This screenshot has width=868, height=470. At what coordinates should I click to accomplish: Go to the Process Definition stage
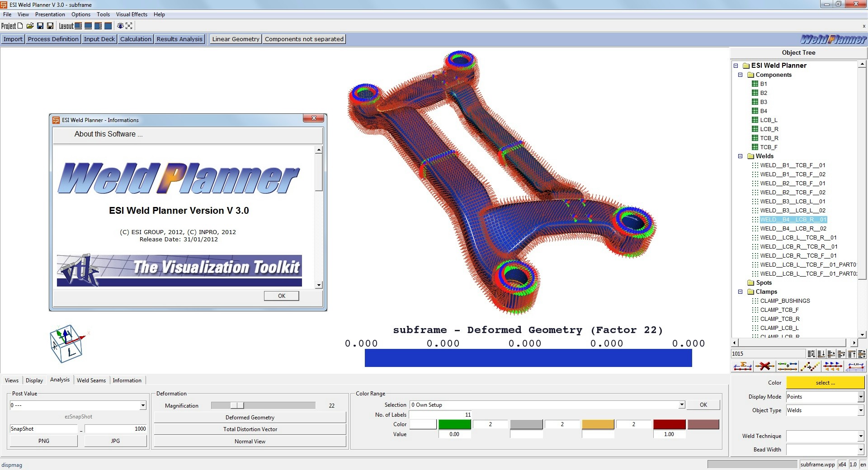coord(53,39)
